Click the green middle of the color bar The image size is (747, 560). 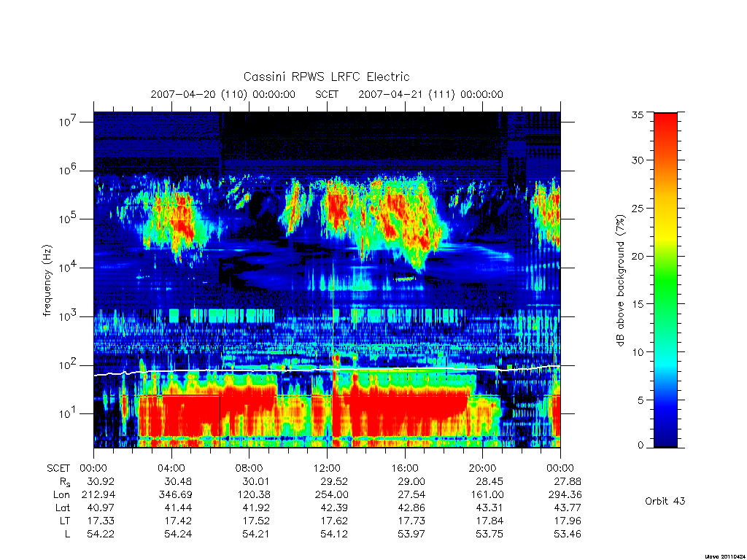tap(665, 281)
